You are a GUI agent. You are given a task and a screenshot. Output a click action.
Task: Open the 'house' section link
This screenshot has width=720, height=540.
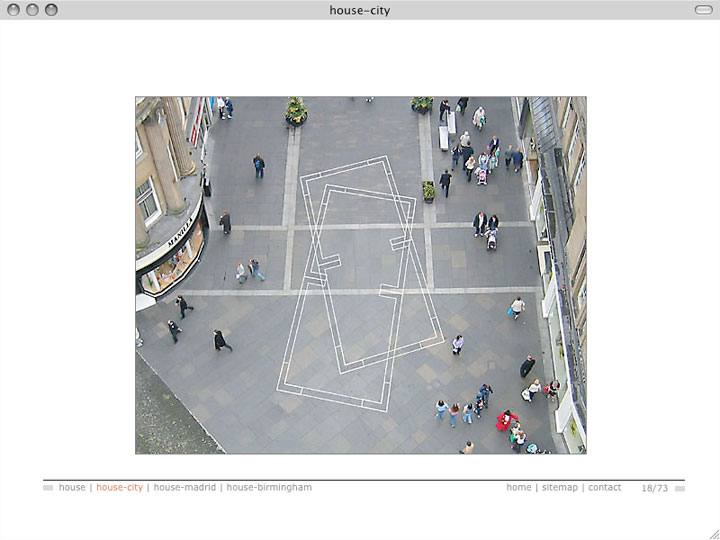72,488
